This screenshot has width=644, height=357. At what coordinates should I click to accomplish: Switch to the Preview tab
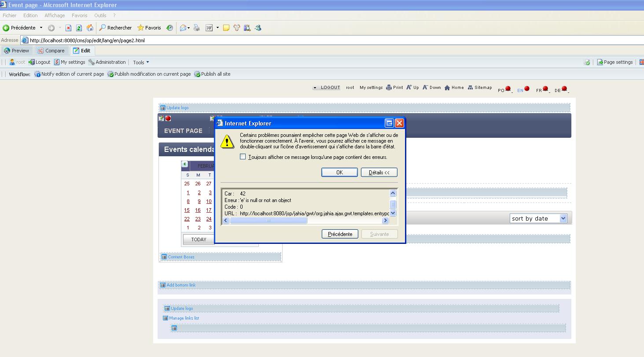[17, 51]
